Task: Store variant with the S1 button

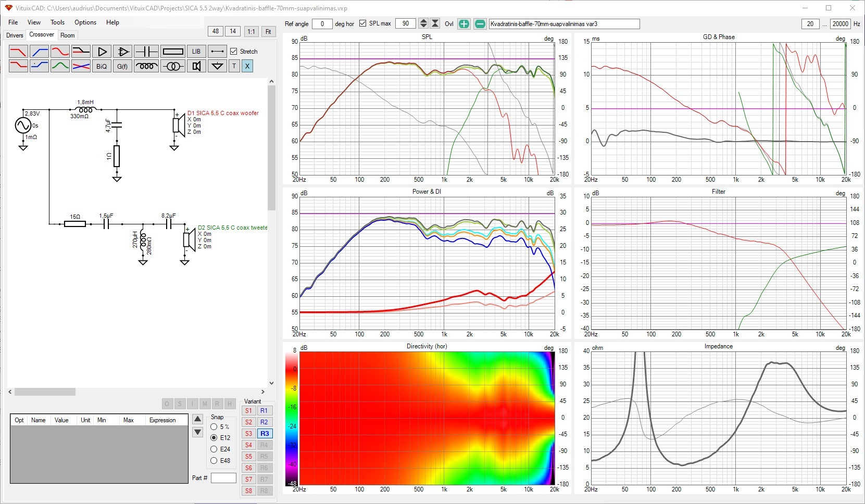Action: click(248, 411)
